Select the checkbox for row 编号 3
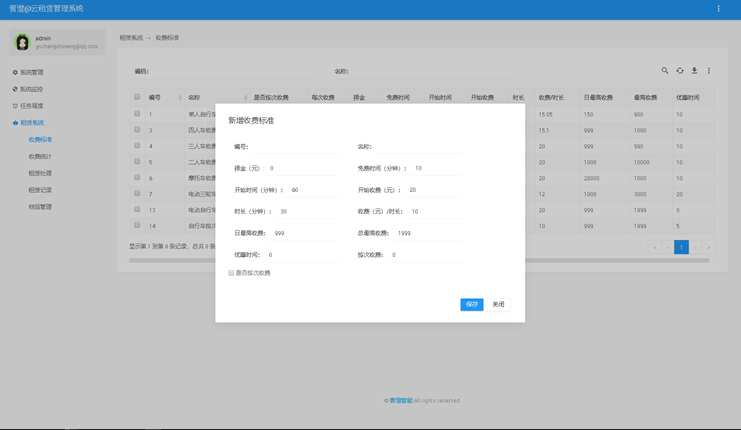741x430 pixels. click(x=137, y=130)
